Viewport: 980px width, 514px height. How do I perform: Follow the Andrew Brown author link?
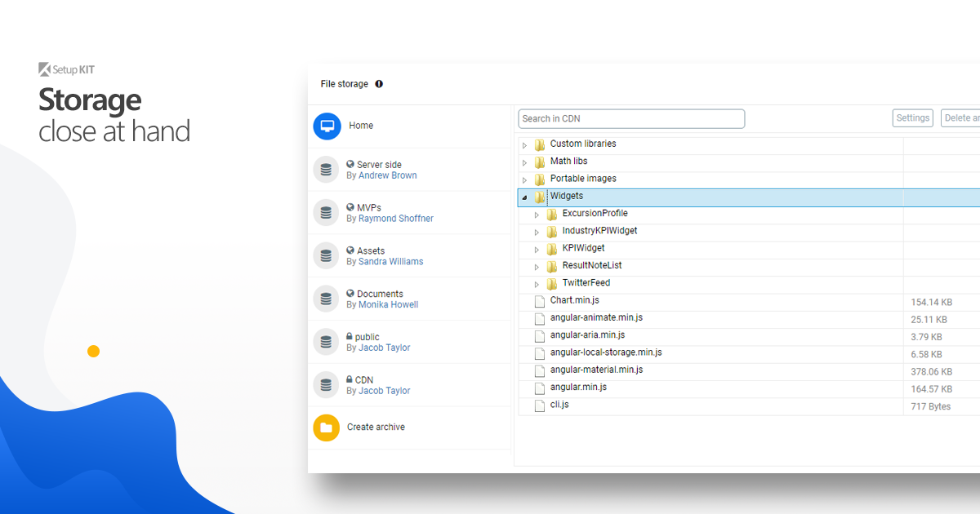tap(388, 175)
